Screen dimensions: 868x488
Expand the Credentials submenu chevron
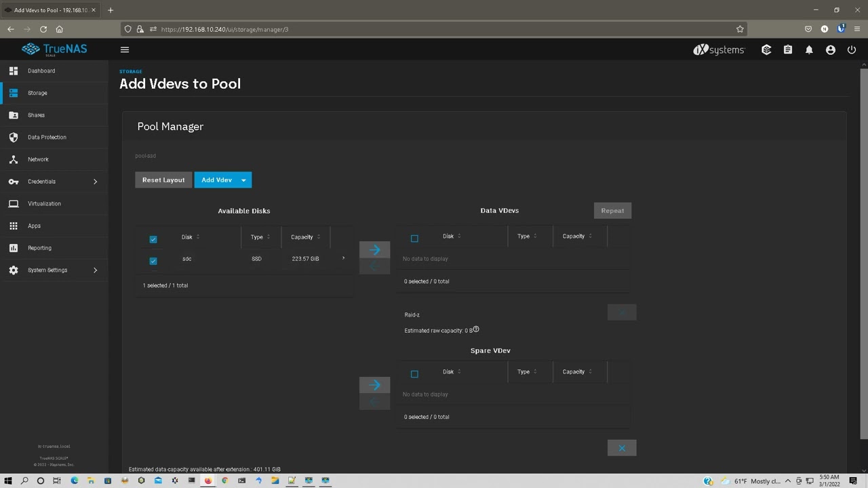[x=95, y=182]
